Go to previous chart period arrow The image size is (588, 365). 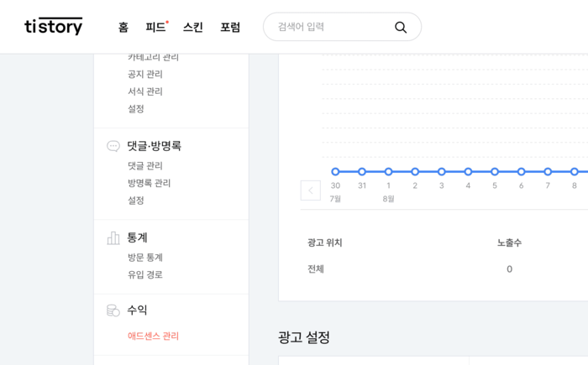tap(311, 190)
